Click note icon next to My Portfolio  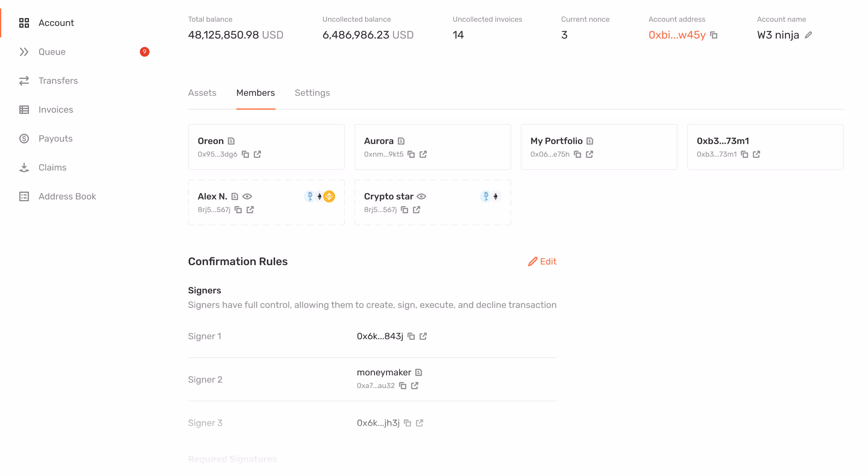click(590, 141)
